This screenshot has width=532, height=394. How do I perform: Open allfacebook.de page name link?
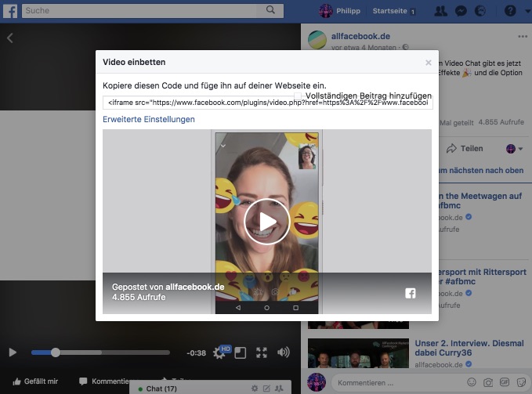point(360,36)
